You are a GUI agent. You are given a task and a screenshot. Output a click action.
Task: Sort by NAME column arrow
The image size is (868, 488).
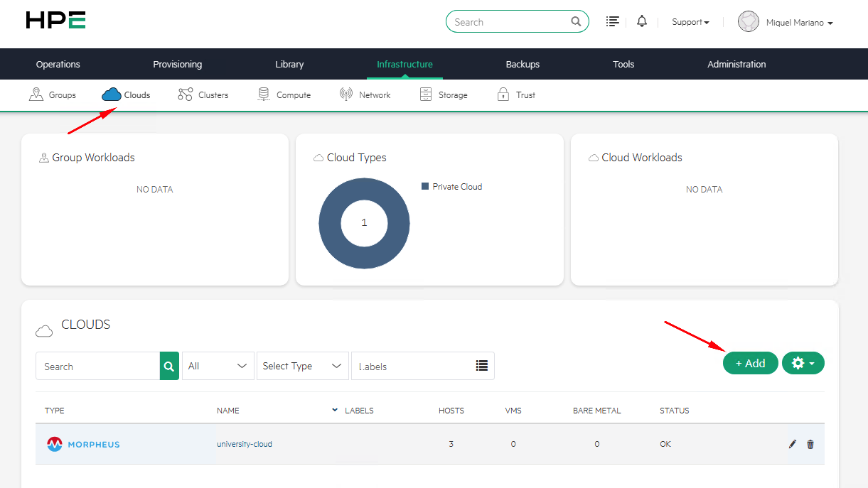pos(335,410)
